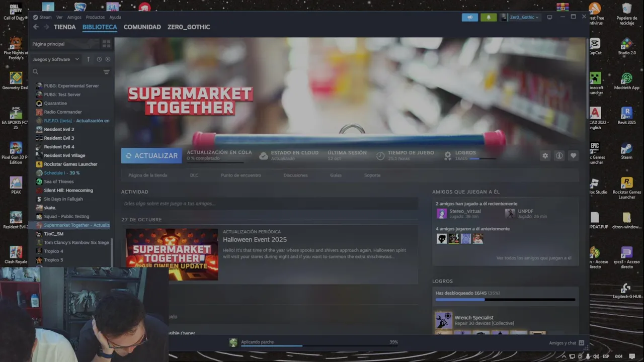Image resolution: width=644 pixels, height=362 pixels.
Task: Select Silent Hill: Homecoming in library list
Action: point(68,191)
